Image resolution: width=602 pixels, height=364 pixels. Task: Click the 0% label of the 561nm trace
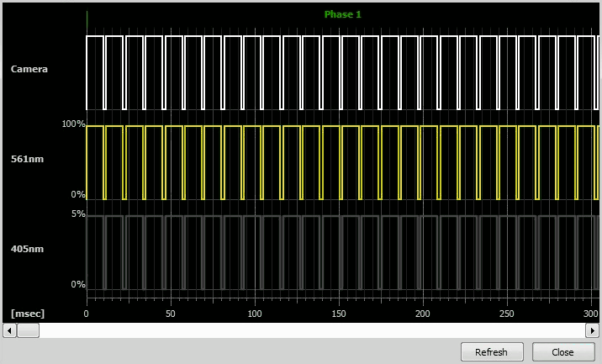click(x=78, y=195)
